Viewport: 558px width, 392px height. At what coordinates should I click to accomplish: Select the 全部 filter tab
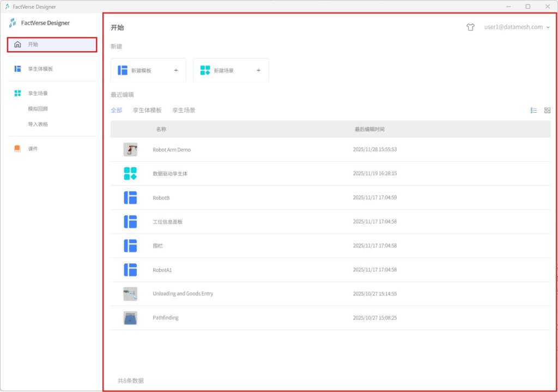tap(116, 111)
